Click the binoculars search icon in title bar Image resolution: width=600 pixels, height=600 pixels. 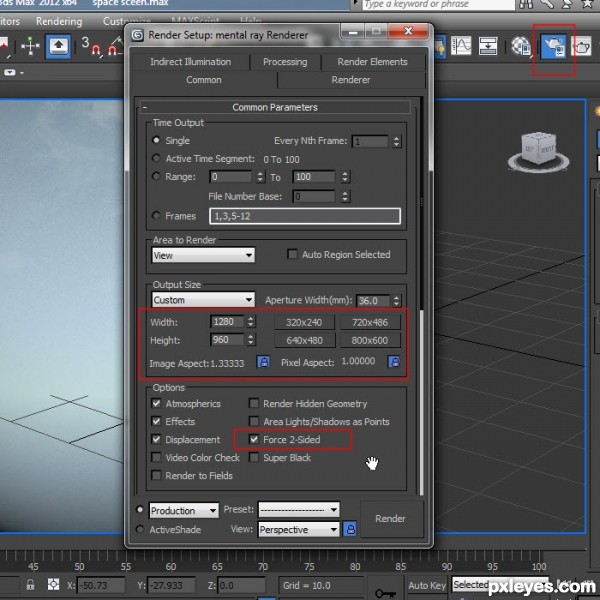526,4
